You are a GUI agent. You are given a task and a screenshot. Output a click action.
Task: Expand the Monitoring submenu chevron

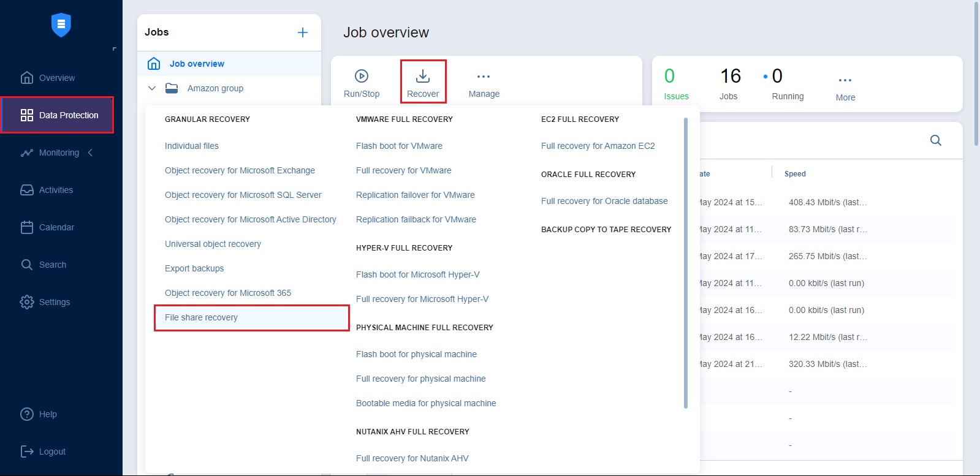click(91, 153)
